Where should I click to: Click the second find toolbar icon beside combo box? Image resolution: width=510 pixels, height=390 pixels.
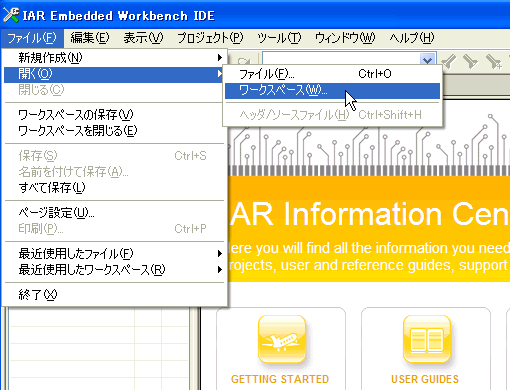coord(470,61)
